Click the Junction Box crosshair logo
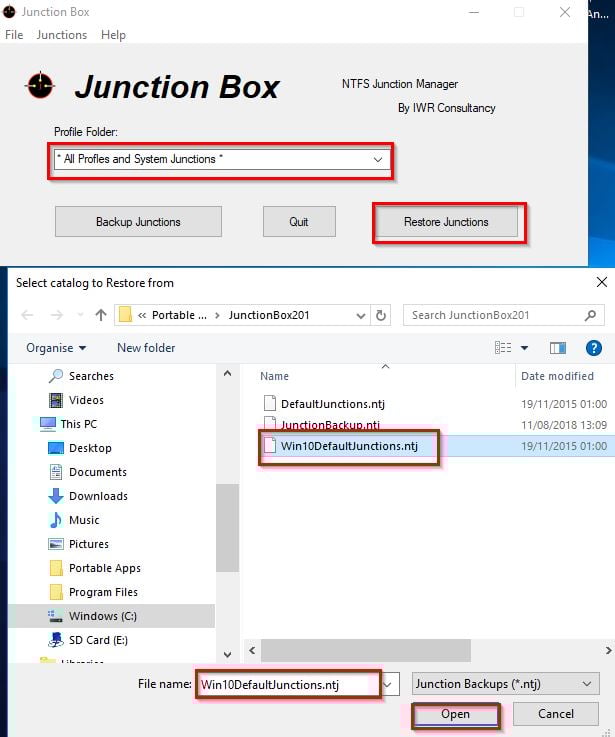The width and height of the screenshot is (615, 737). pos(40,85)
